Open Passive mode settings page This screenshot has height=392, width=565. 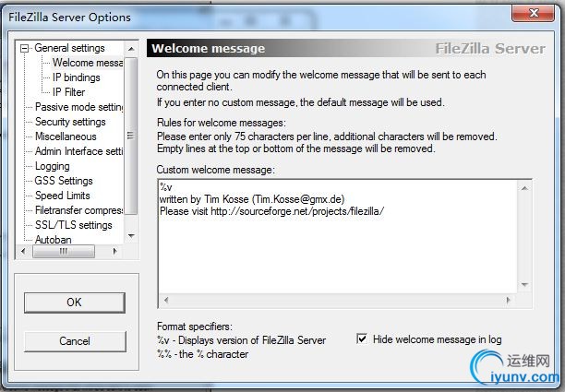(x=78, y=107)
